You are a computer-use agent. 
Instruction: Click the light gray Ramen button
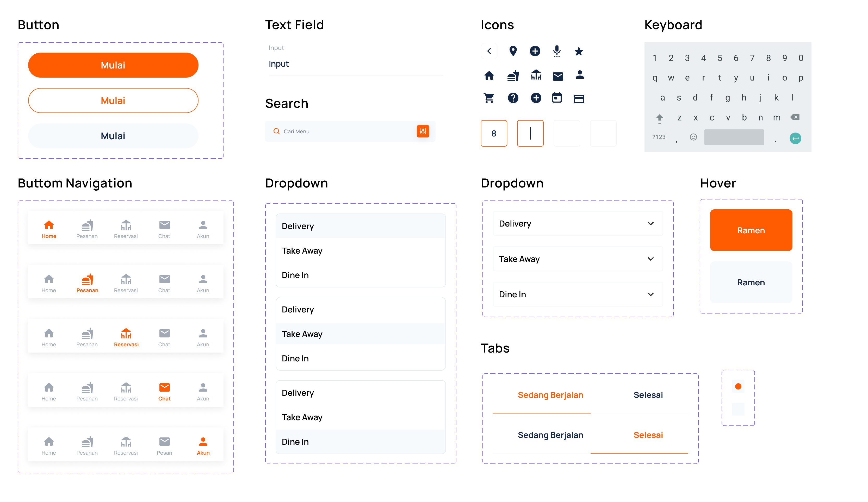point(751,282)
